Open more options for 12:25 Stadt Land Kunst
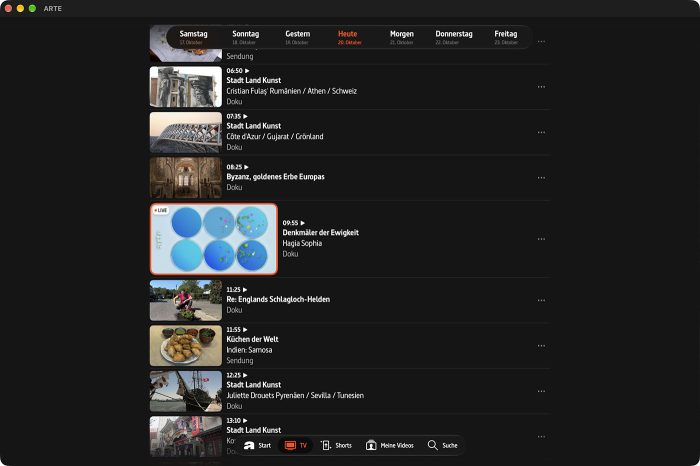700x466 pixels. pos(541,391)
